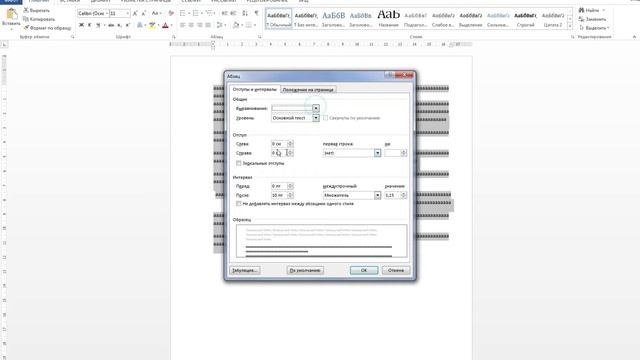Toggle Don't add interval between paragraphs checkbox
This screenshot has width=640, height=360.
pos(239,204)
